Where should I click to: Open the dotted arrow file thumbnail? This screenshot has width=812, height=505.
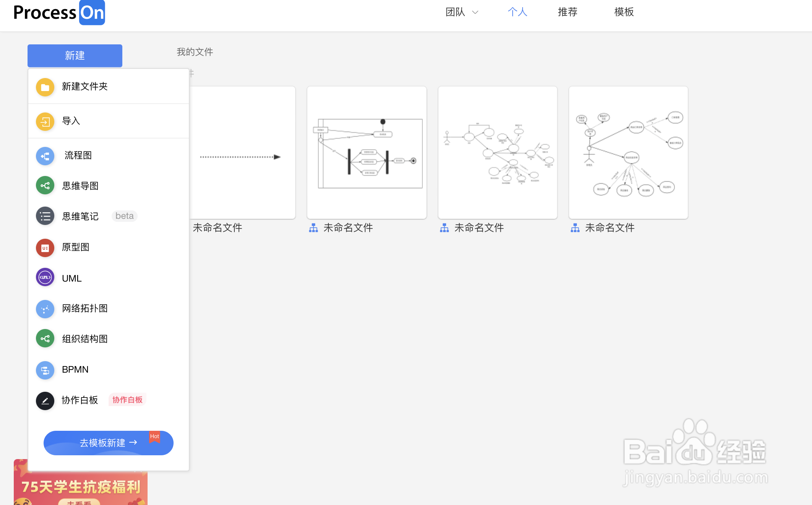[242, 153]
